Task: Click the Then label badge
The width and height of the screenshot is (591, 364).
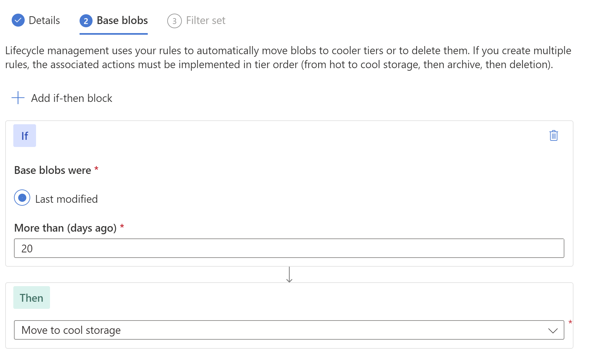Action: point(31,297)
